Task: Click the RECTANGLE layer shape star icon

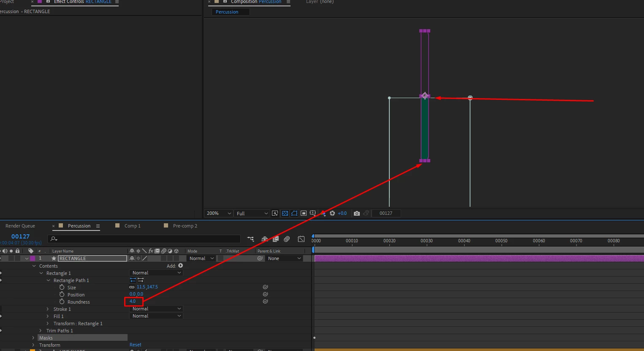Action: 54,258
